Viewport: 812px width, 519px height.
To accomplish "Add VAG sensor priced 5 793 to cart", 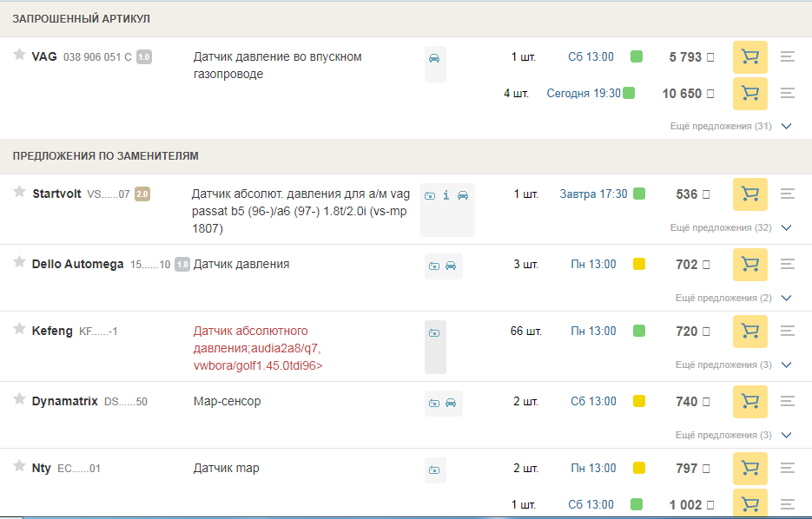I will tap(749, 57).
